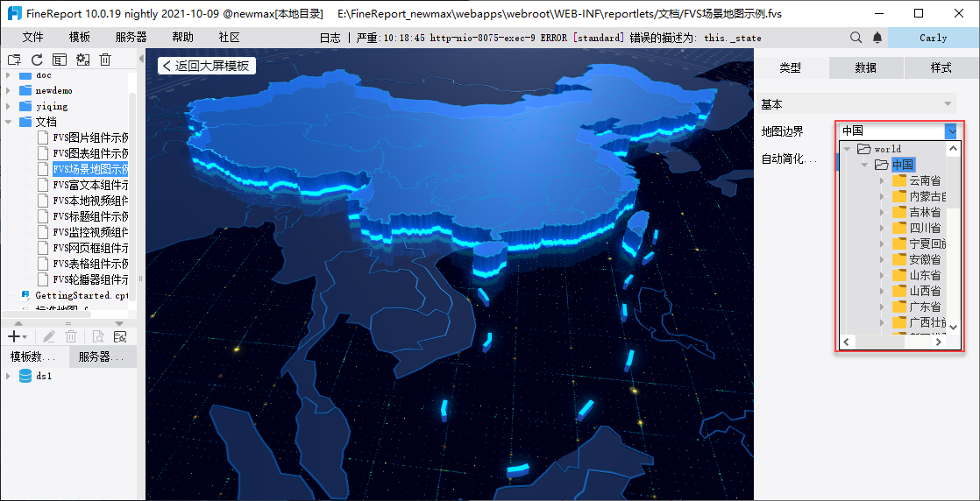Open the notifications bell icon
The height and width of the screenshot is (501, 980).
pyautogui.click(x=877, y=39)
